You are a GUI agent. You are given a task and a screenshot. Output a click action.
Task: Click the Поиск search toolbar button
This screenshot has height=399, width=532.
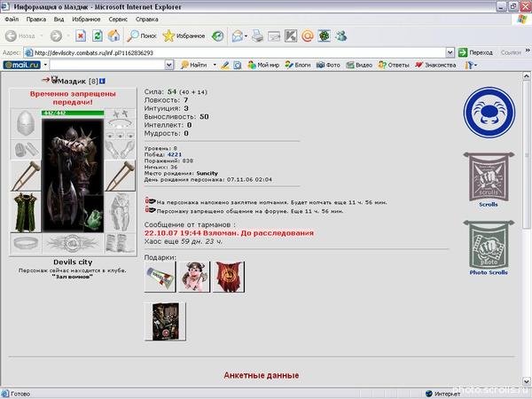[x=142, y=36]
